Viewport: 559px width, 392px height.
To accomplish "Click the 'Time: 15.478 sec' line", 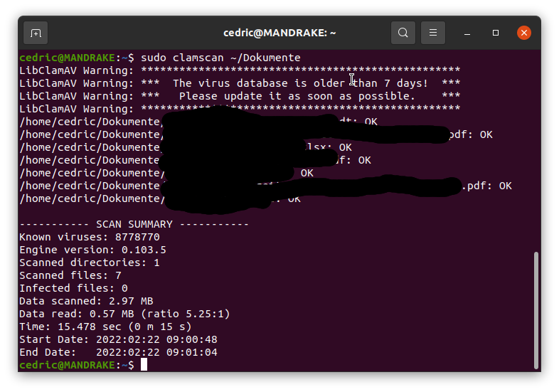I will (105, 327).
